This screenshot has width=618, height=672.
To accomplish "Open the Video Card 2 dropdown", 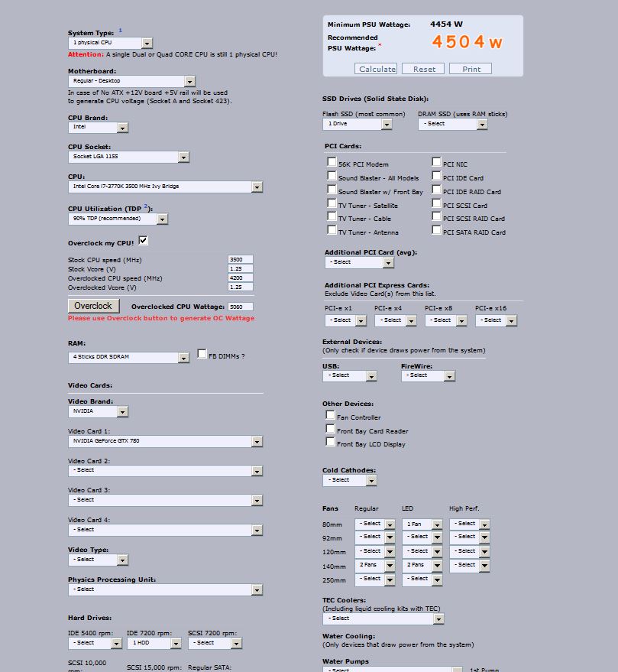I will click(165, 471).
